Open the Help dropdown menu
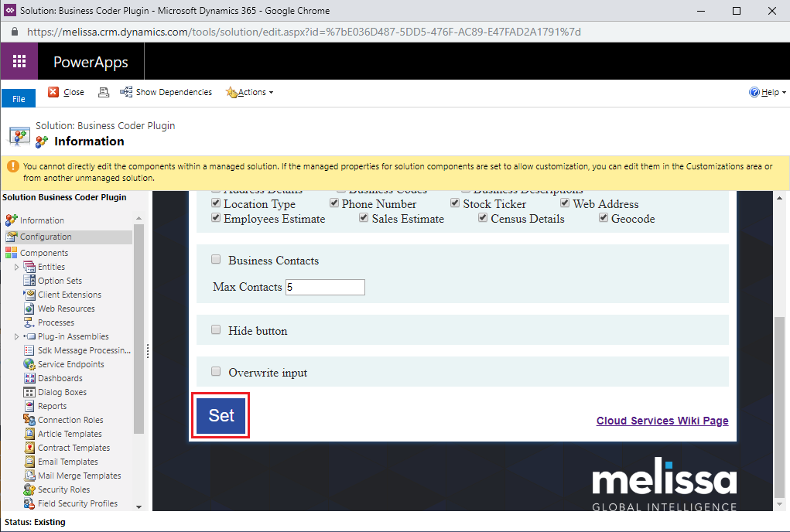The image size is (790, 532). click(x=765, y=92)
